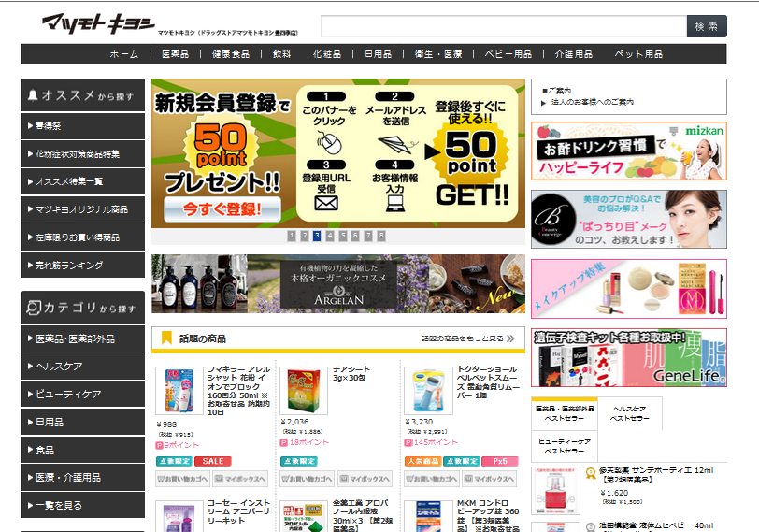
Task: Open マツキヨオリジナル商品 in the sidebar
Action: [83, 209]
